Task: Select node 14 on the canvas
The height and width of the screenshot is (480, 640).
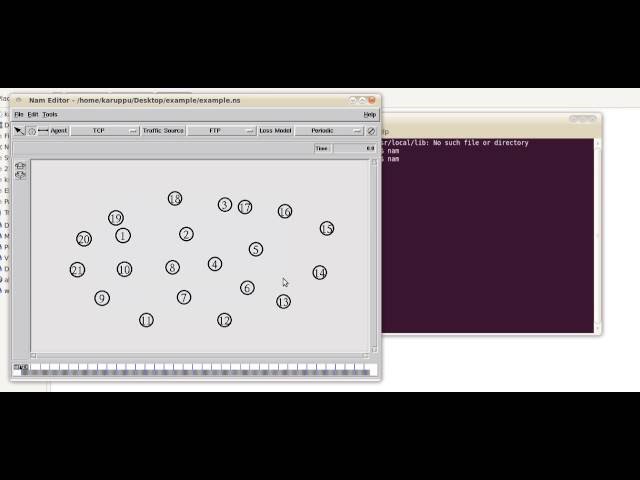Action: (320, 272)
